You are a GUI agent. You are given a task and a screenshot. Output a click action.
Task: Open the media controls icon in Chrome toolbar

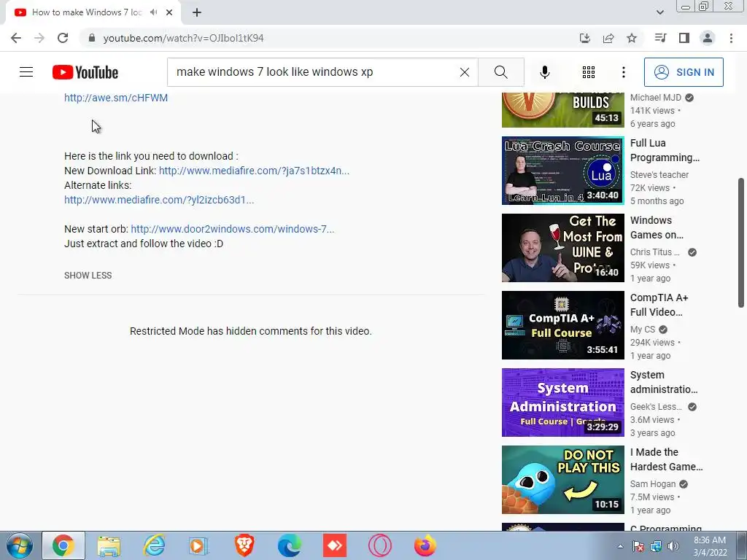660,38
